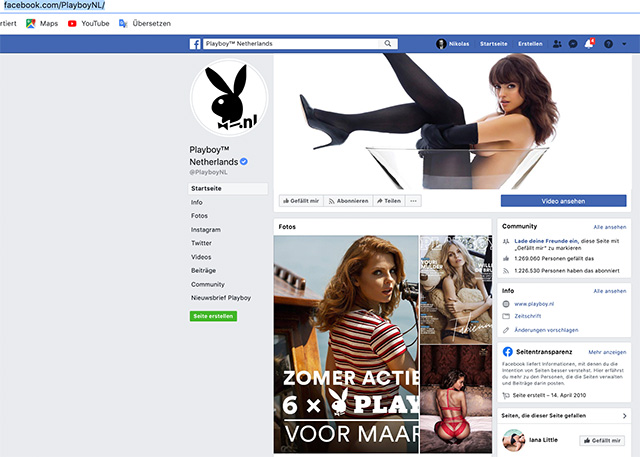Click the Zeitschrift category link
Screen dimensions: 640x457
pyautogui.click(x=528, y=316)
